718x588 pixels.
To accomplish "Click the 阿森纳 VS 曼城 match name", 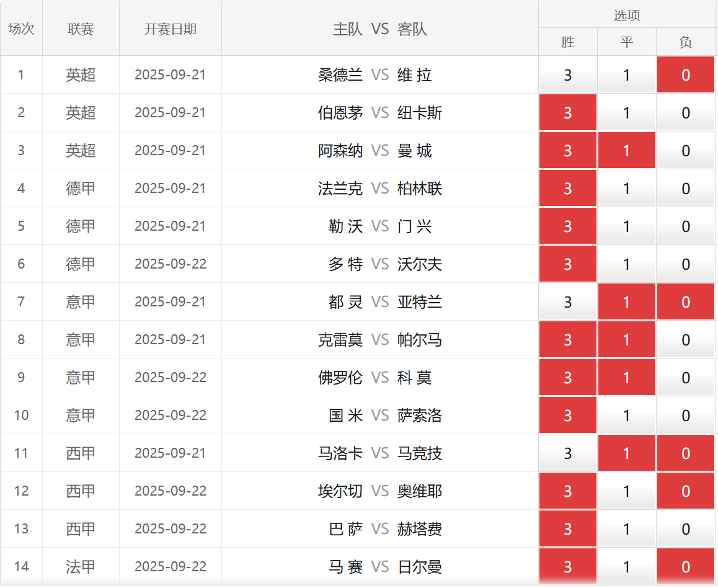I will pyautogui.click(x=379, y=151).
